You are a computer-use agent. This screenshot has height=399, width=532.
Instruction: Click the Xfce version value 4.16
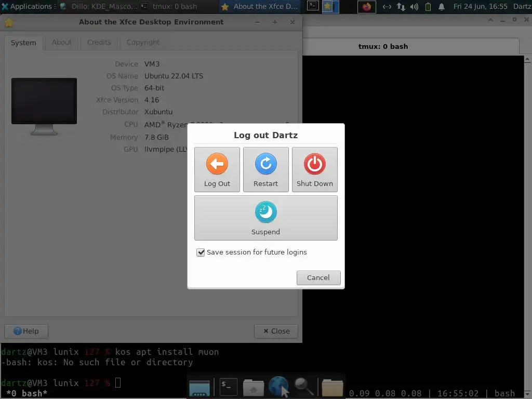point(152,100)
